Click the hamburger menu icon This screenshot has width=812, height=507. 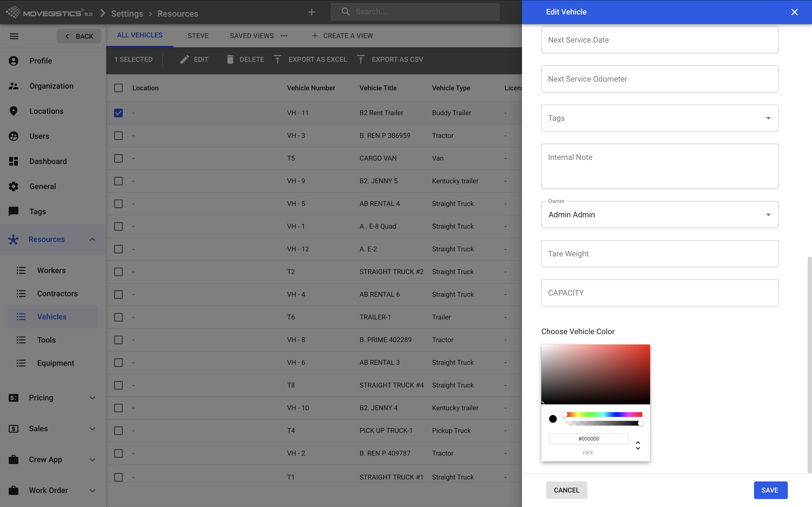click(x=14, y=36)
